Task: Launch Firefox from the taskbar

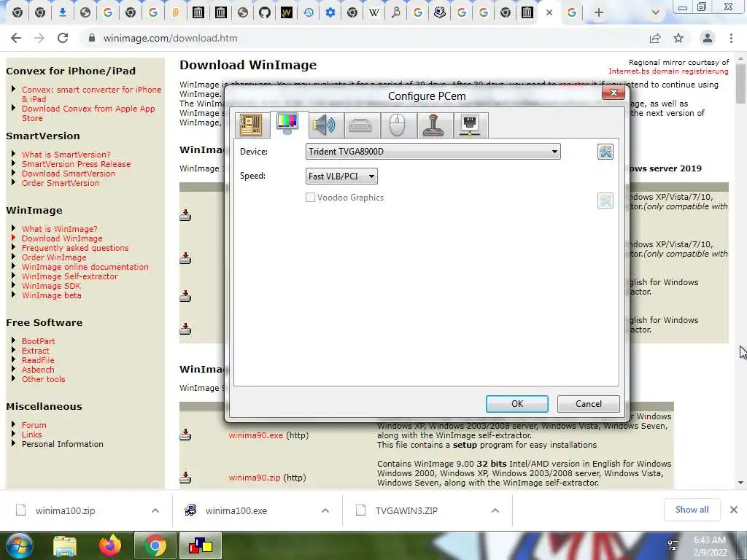Action: point(110,545)
